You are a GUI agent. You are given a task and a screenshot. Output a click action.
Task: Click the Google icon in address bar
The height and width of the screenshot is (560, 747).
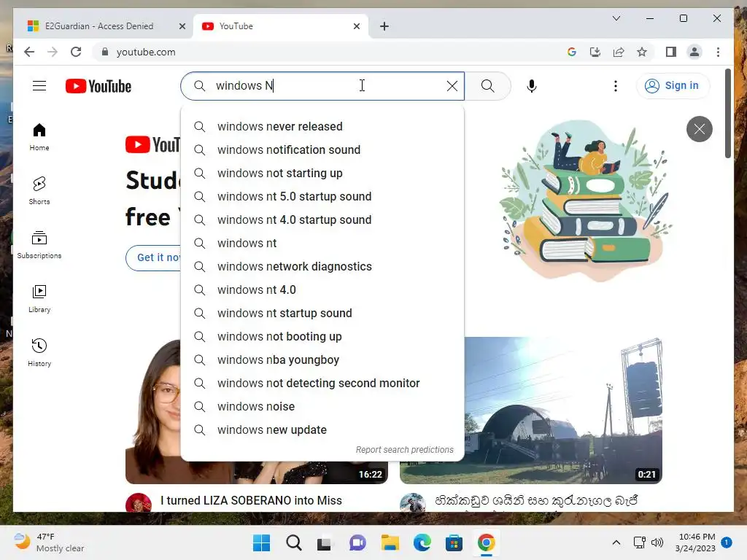(x=572, y=52)
